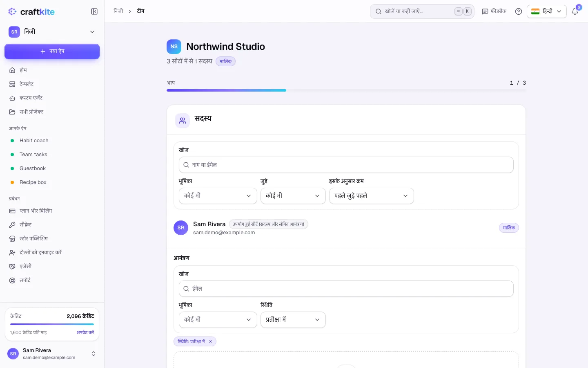The width and height of the screenshot is (588, 368).
Task: Open सभी प्रोजेक्ट in the sidebar
Action: click(x=52, y=112)
